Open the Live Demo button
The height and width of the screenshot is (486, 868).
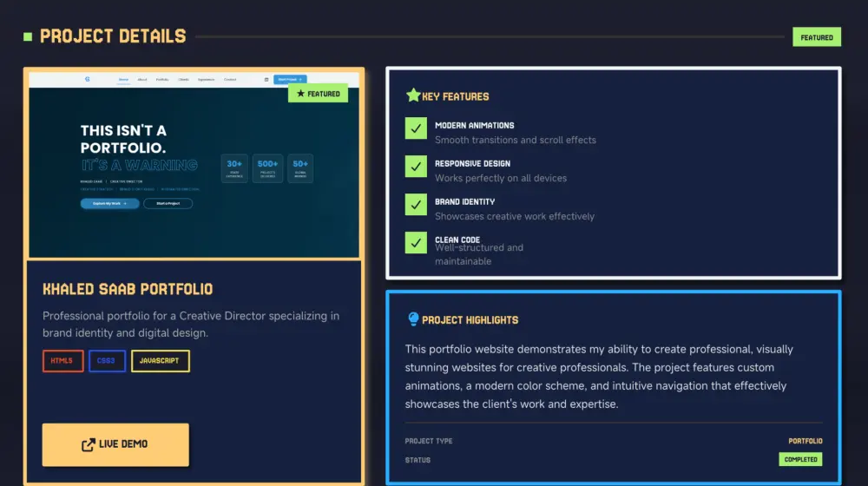115,444
